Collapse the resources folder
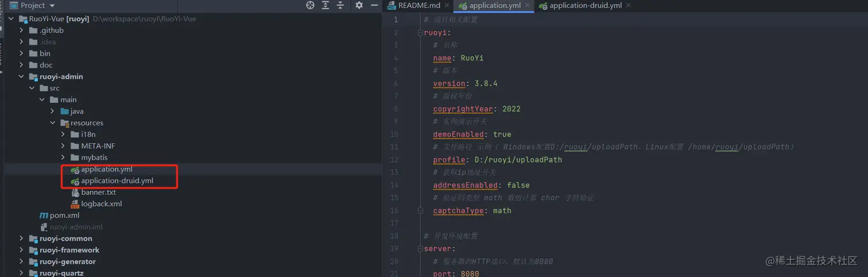 click(x=52, y=123)
